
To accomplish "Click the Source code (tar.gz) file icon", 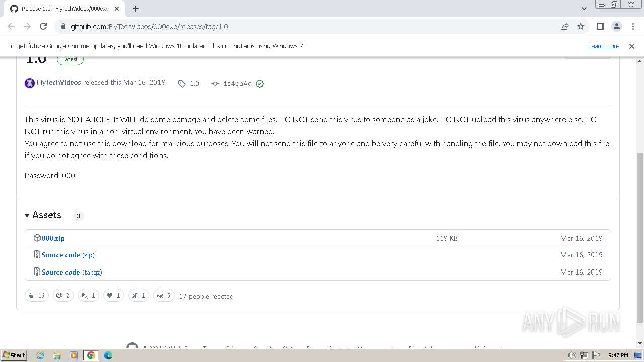I will click(37, 271).
